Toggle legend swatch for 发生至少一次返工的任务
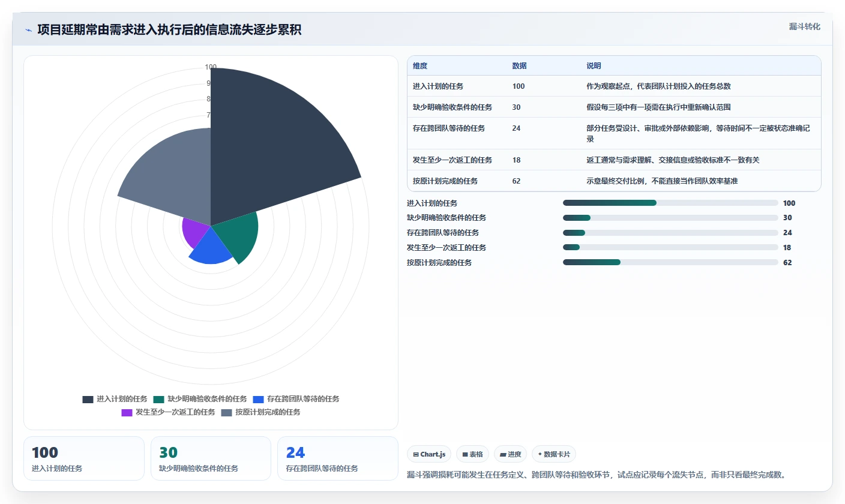 click(x=127, y=412)
